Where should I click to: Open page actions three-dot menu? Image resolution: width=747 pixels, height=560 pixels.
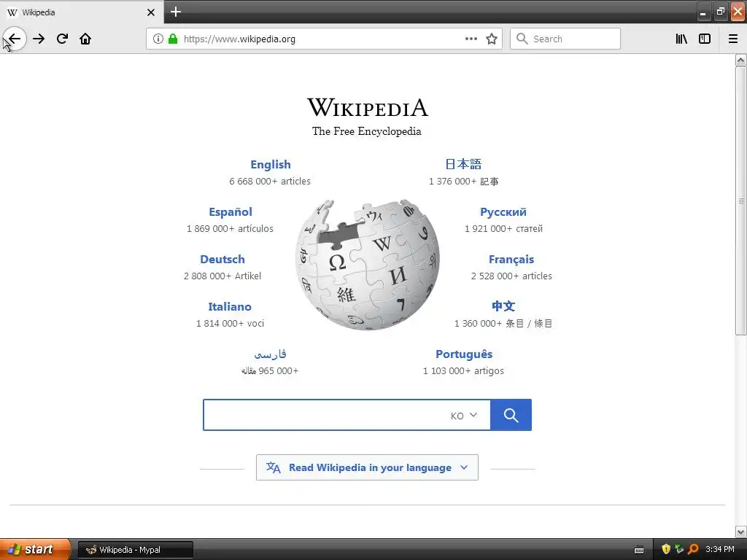coord(471,39)
